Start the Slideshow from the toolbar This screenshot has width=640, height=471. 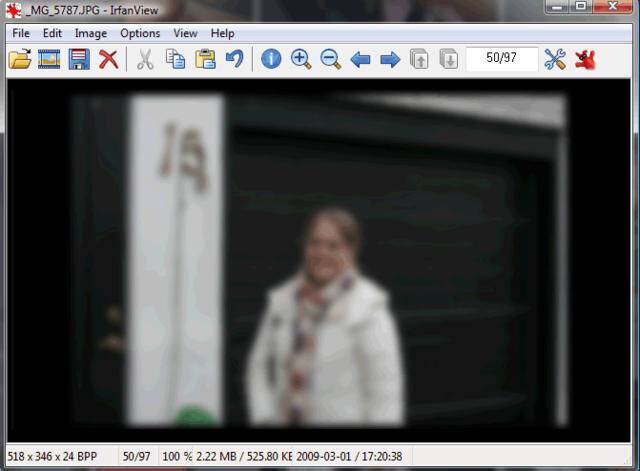49,59
